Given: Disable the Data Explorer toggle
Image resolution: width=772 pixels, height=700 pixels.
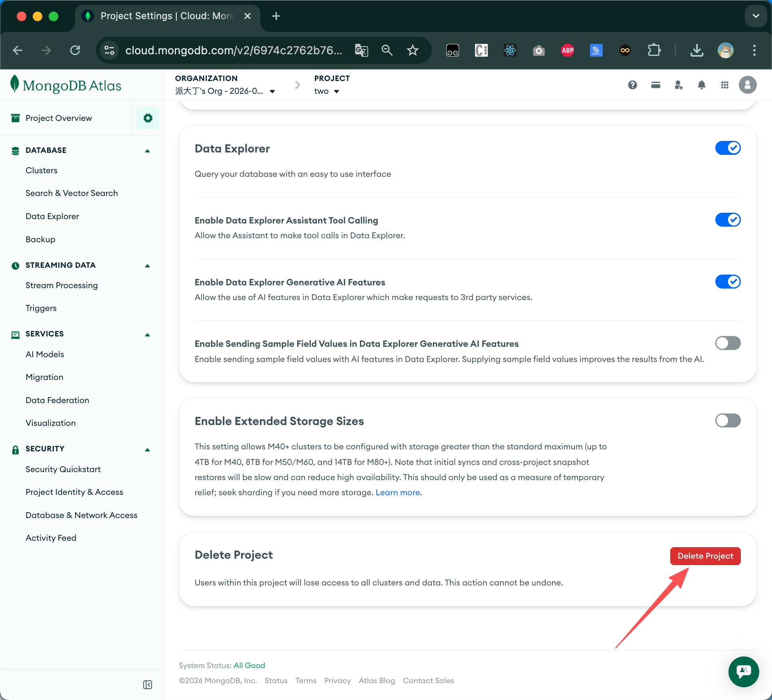Looking at the screenshot, I should point(727,148).
